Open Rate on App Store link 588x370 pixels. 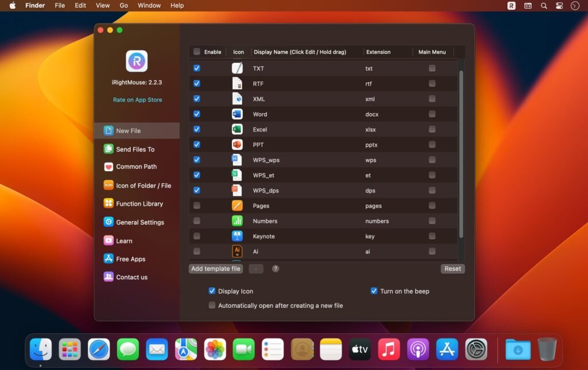pyautogui.click(x=136, y=99)
